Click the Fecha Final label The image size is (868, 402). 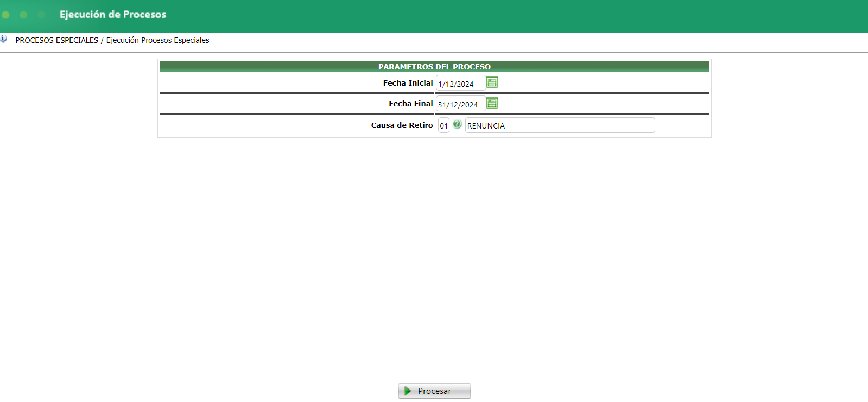pyautogui.click(x=410, y=104)
